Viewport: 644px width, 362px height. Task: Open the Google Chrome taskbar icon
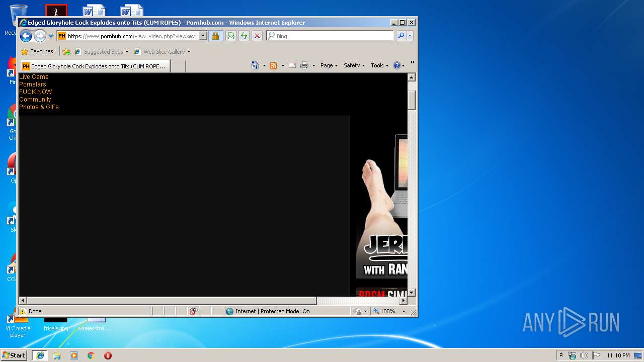coord(91,355)
